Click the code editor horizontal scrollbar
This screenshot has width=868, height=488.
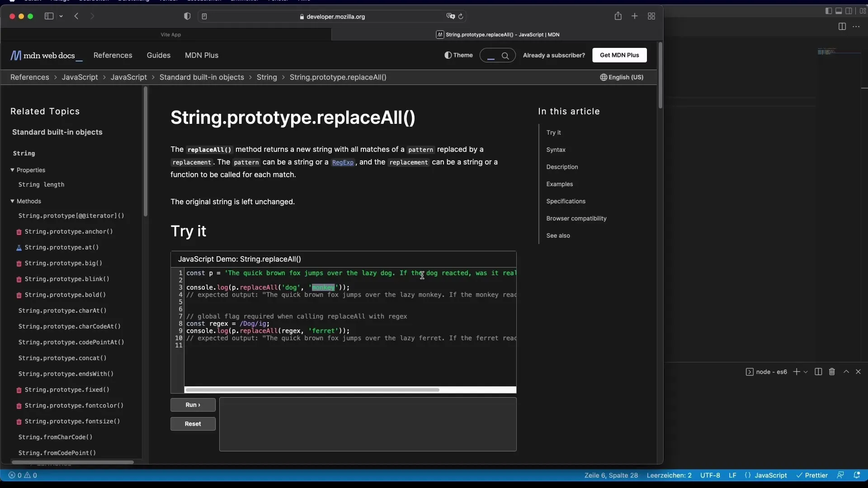coord(312,389)
